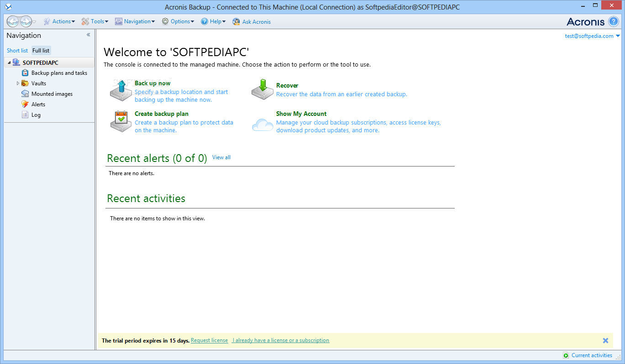Click Create a backup plan to protect data
625x364 pixels.
(x=184, y=126)
